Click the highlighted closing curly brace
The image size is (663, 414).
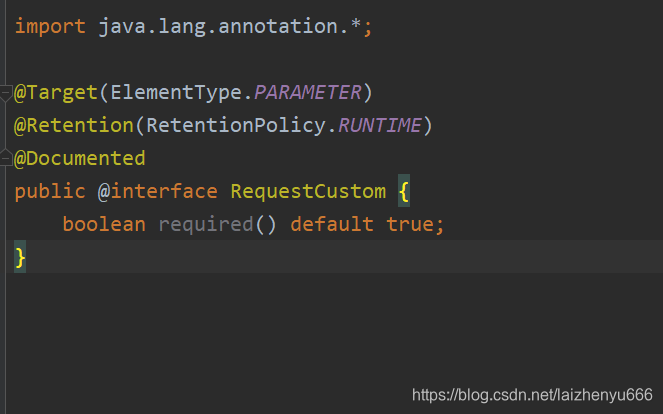[x=20, y=257]
